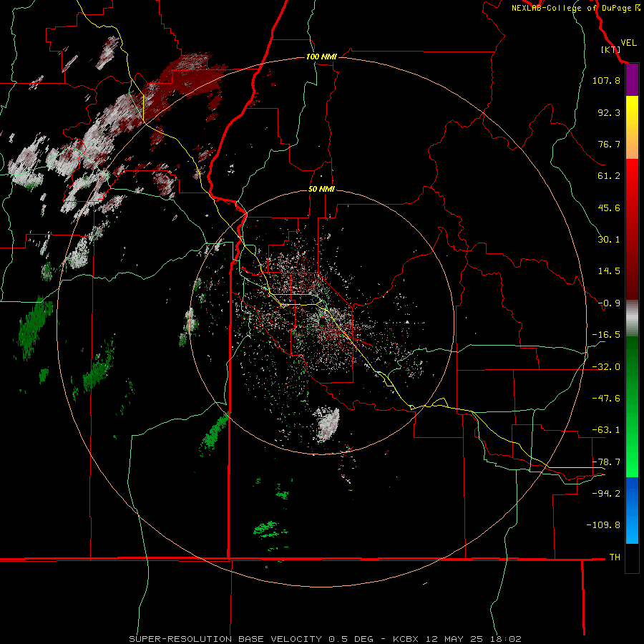Select the -94.2 value on velocity scale
The image size is (644, 644).
606,494
